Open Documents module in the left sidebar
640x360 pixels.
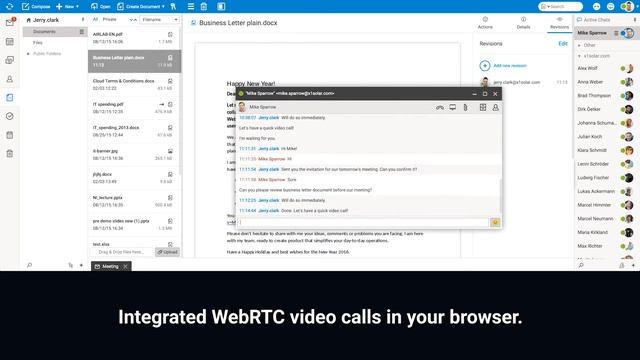click(10, 98)
